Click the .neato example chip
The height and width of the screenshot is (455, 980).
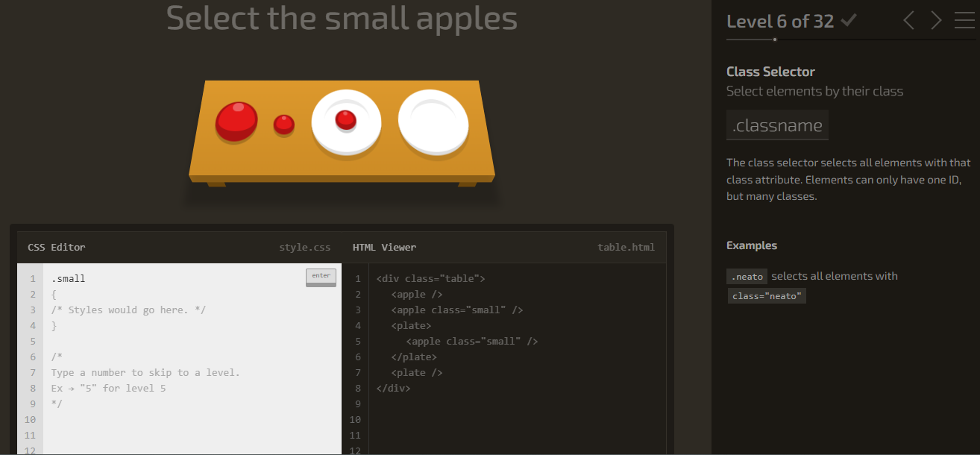pos(747,276)
